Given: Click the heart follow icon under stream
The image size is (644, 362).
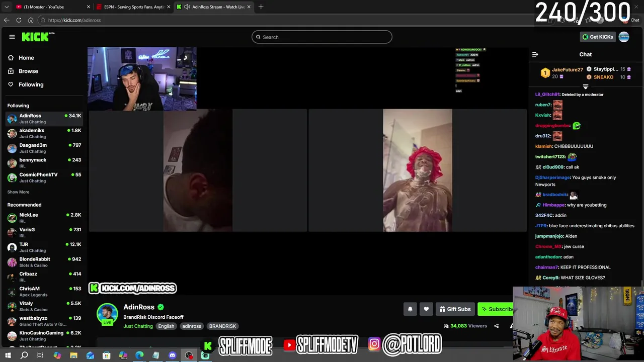Looking at the screenshot, I should tap(426, 309).
